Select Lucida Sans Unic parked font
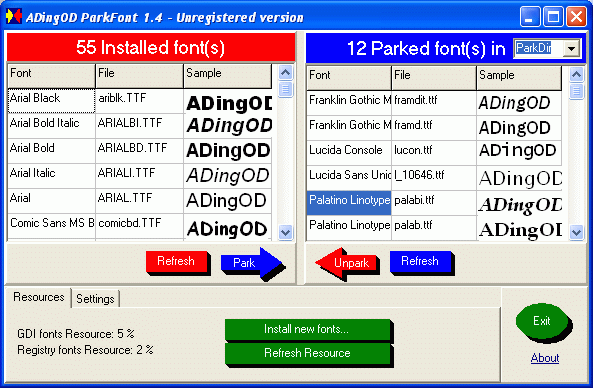The image size is (593, 388). tap(349, 177)
